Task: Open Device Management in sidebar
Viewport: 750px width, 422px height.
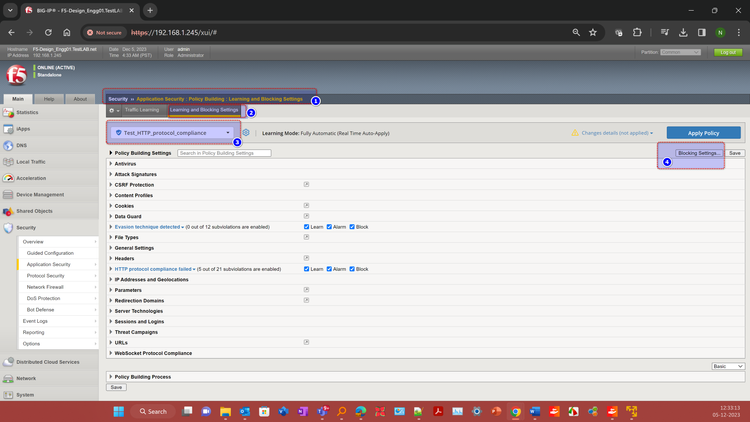Action: (x=39, y=195)
